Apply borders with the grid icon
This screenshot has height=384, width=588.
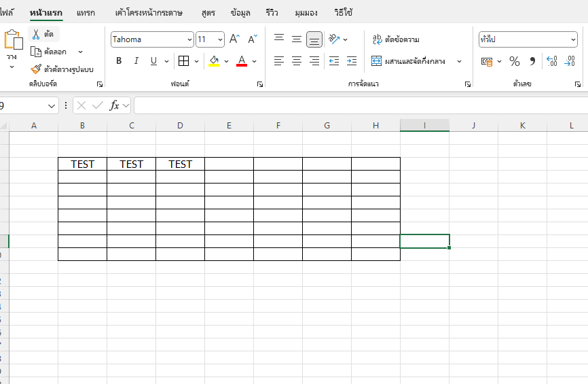(184, 60)
